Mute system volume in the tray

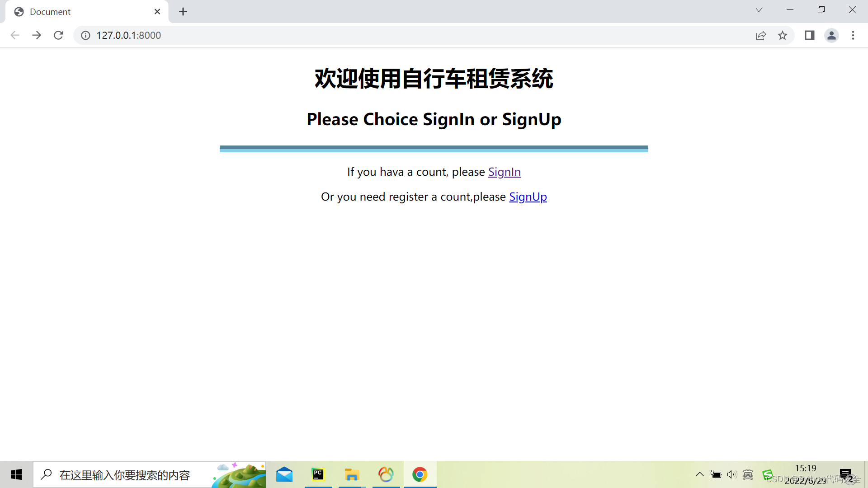pos(732,474)
